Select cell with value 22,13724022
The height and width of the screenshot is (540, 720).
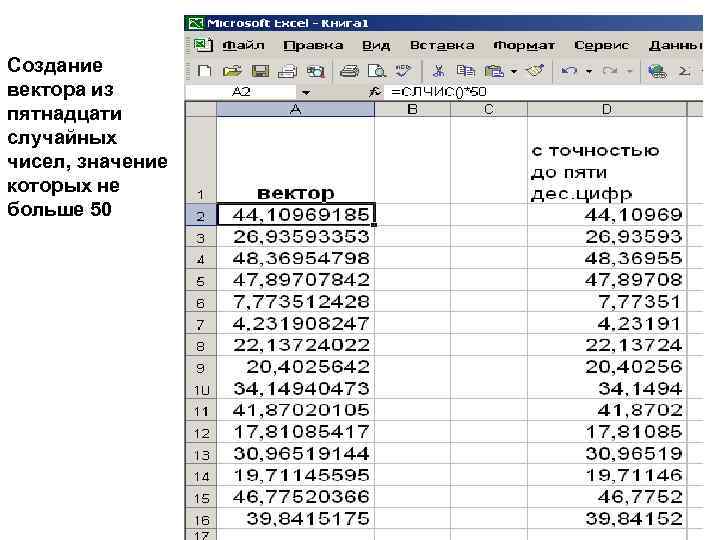(x=296, y=345)
